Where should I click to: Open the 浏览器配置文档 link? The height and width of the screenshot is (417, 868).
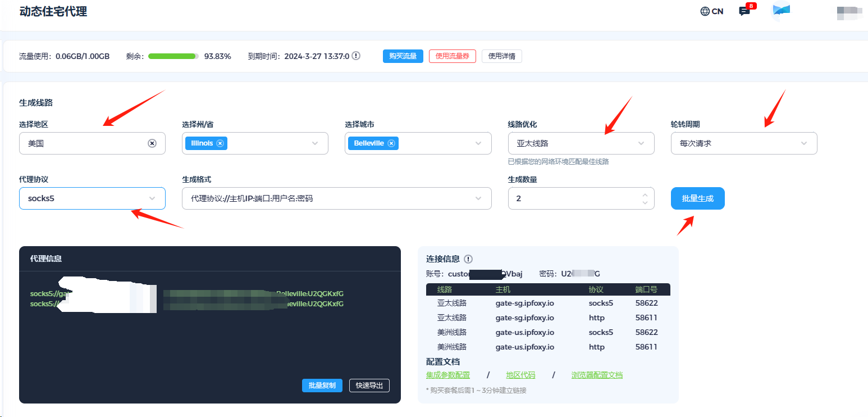pos(597,375)
